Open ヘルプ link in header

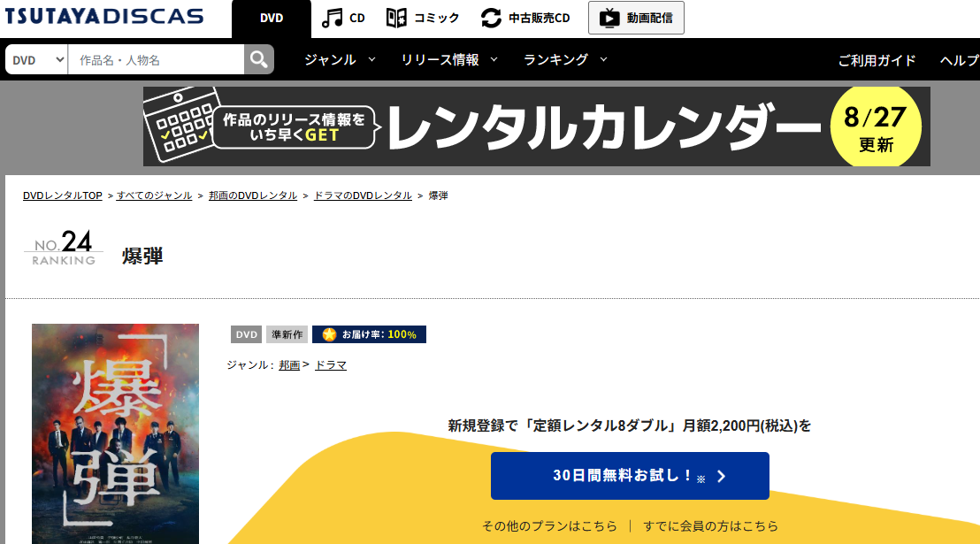click(960, 60)
